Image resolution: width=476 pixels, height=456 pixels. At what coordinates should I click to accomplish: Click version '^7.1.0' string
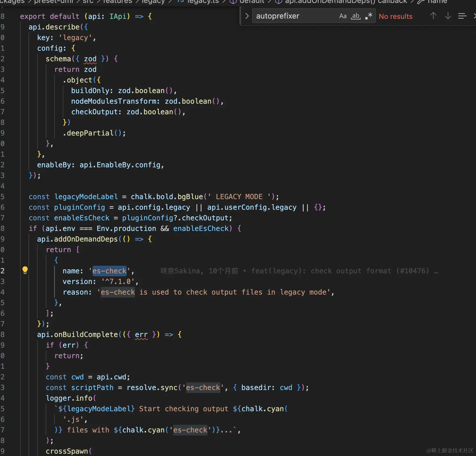click(x=118, y=282)
